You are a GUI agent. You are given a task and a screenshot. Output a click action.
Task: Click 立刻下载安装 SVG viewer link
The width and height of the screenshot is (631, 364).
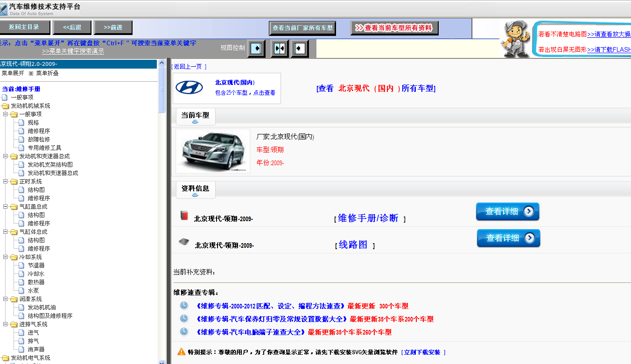click(x=422, y=352)
